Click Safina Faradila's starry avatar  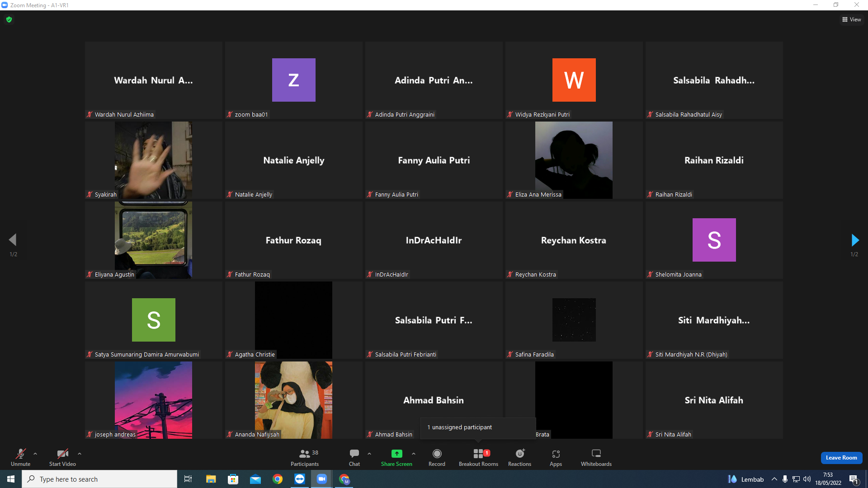click(x=574, y=320)
